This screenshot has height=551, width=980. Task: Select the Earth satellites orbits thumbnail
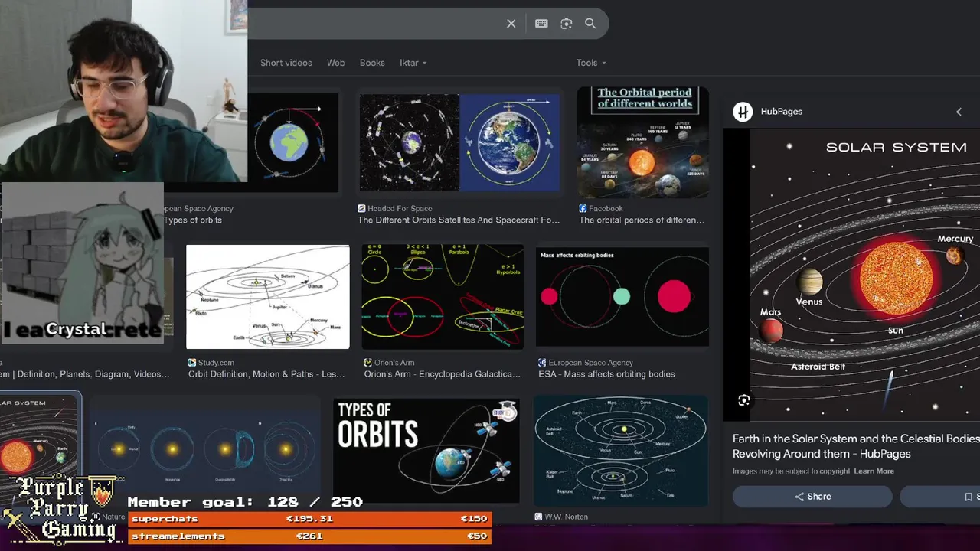(x=459, y=142)
